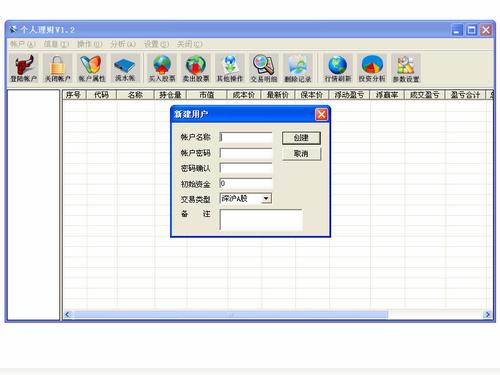
Task: Open 交易明细 magnifier icon
Action: click(264, 68)
